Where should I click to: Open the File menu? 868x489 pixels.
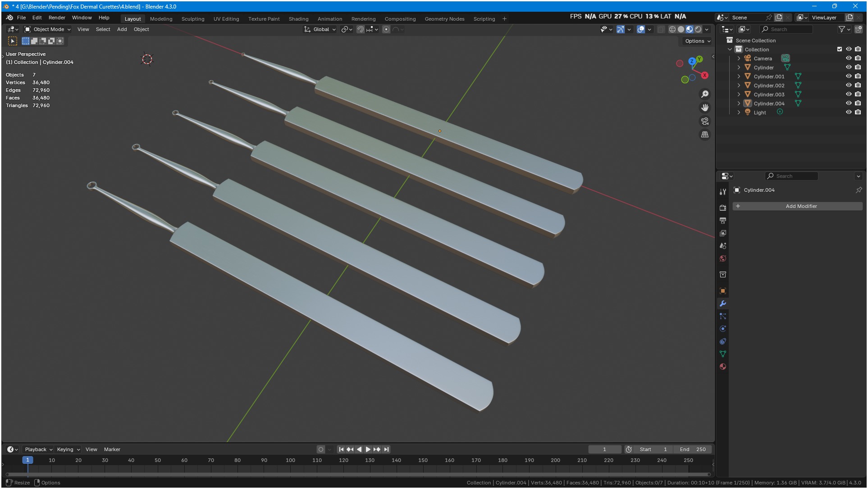click(21, 18)
